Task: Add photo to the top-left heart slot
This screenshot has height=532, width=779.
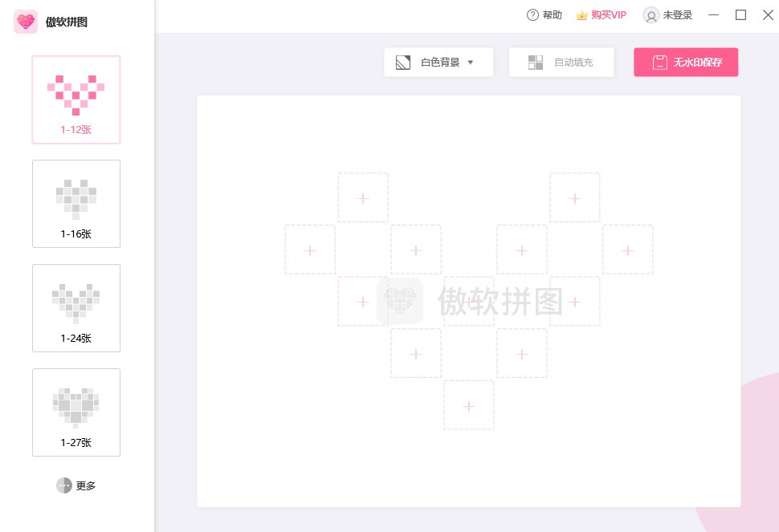Action: tap(363, 198)
